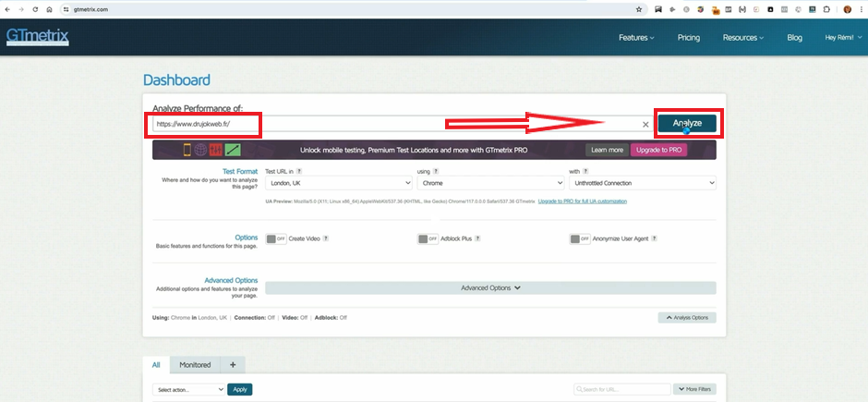Click the orange extension icon in toolbar
Image resolution: width=868 pixels, height=402 pixels.
pos(716,9)
